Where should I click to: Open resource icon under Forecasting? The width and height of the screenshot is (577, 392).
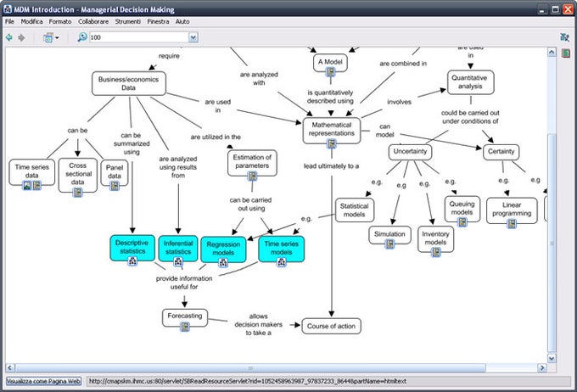tap(185, 327)
